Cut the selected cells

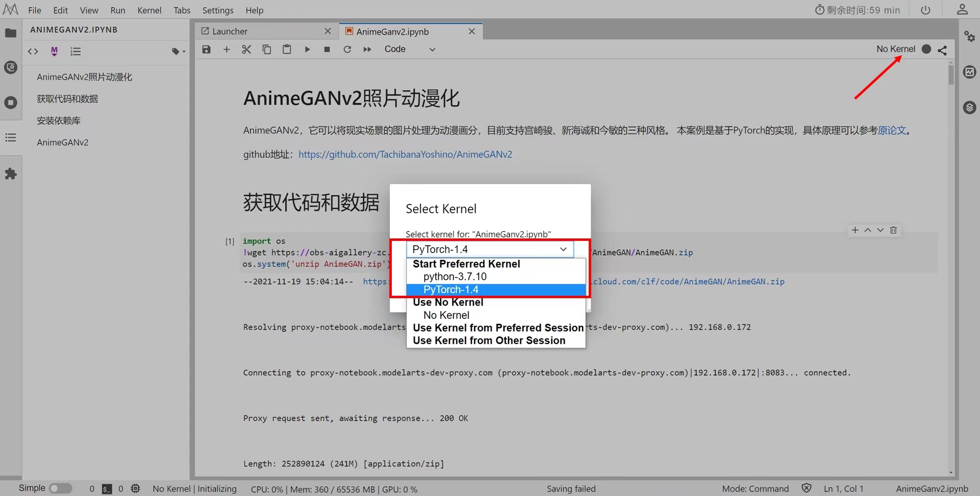pyautogui.click(x=246, y=49)
